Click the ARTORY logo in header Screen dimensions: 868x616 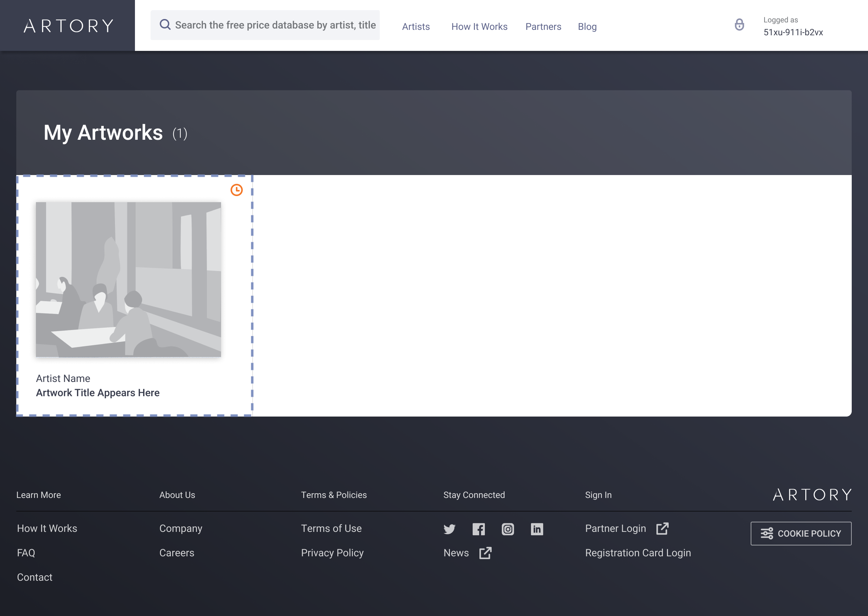click(68, 26)
